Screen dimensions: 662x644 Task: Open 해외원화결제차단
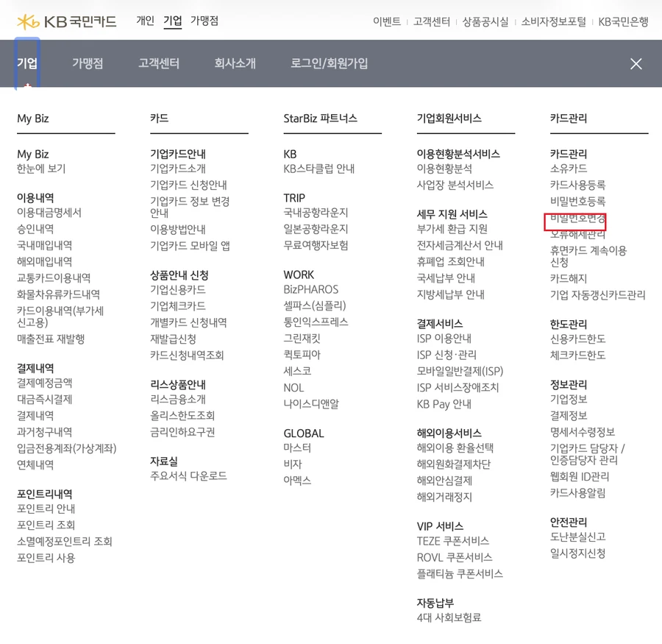453,464
